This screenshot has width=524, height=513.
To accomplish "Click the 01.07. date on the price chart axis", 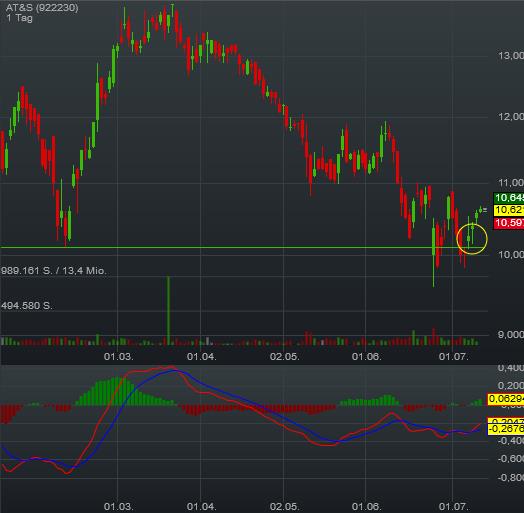I will coord(453,357).
